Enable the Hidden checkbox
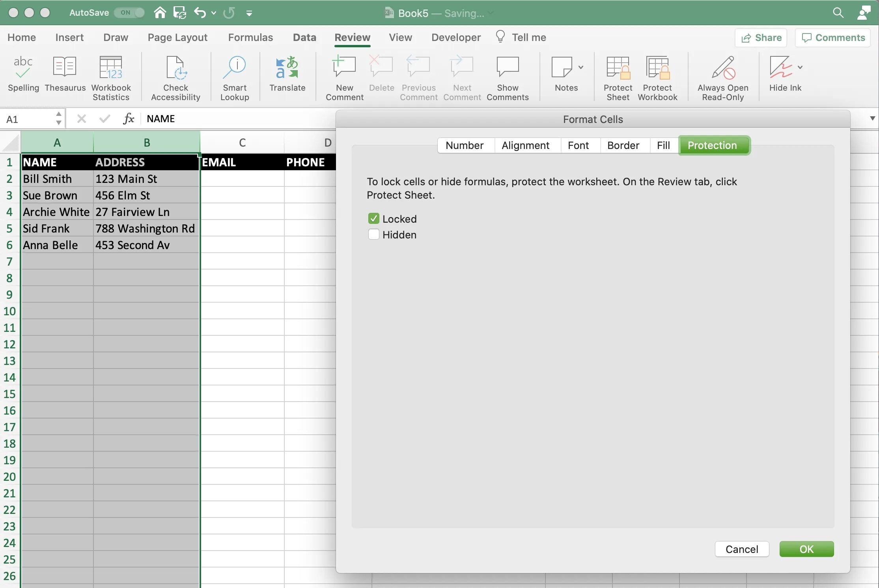Image resolution: width=879 pixels, height=588 pixels. [373, 234]
